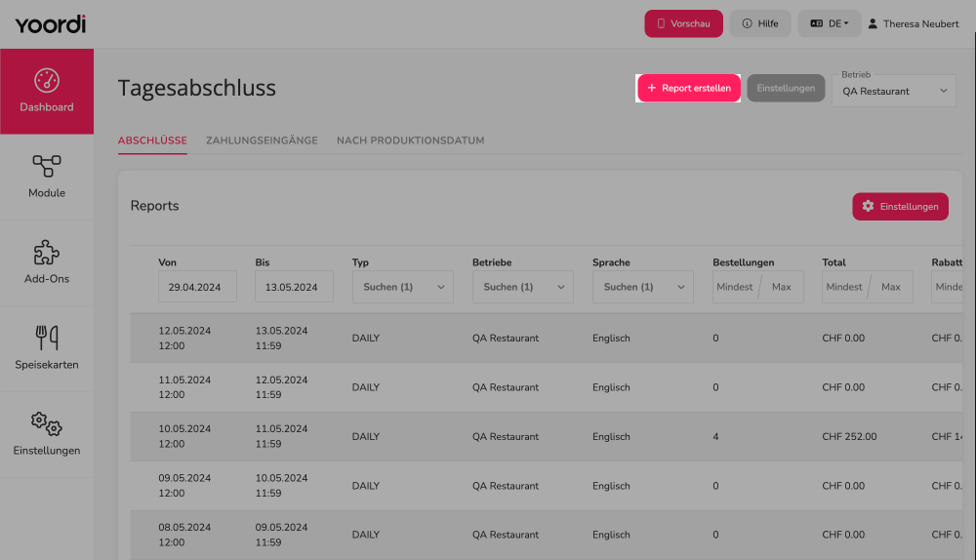Select report row starting 12.05.2024 12:00

(547, 339)
